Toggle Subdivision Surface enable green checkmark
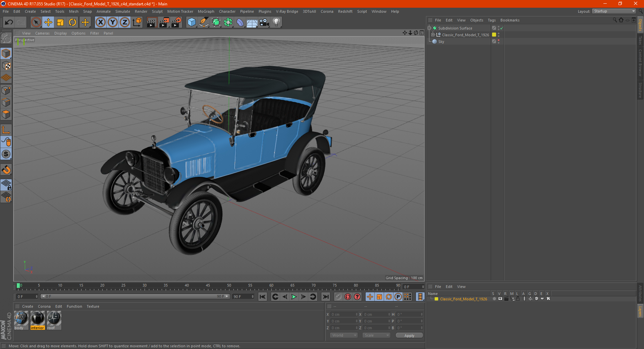This screenshot has width=644, height=349. (x=502, y=28)
